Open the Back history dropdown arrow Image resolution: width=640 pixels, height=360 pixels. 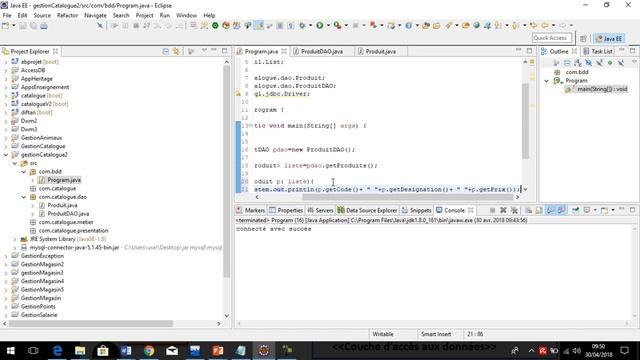553,25
